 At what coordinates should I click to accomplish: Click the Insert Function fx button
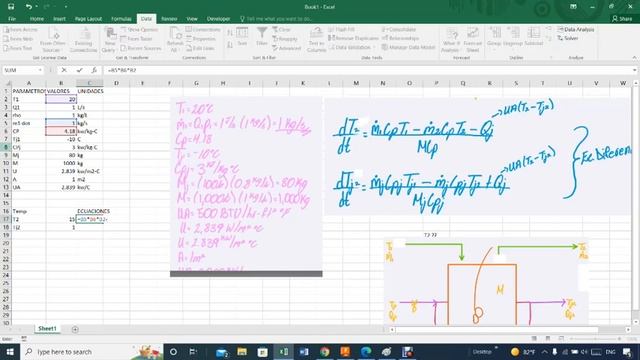(94, 70)
